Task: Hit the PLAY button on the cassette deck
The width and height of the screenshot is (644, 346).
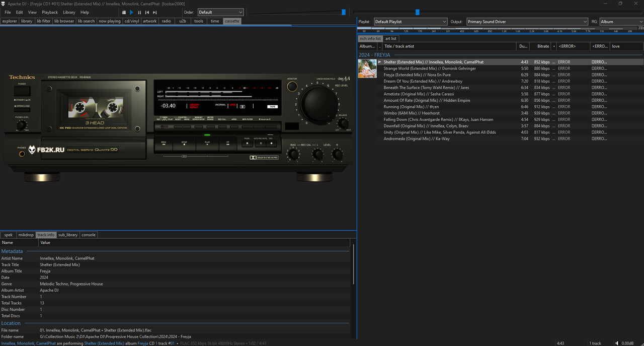Action: tap(207, 144)
